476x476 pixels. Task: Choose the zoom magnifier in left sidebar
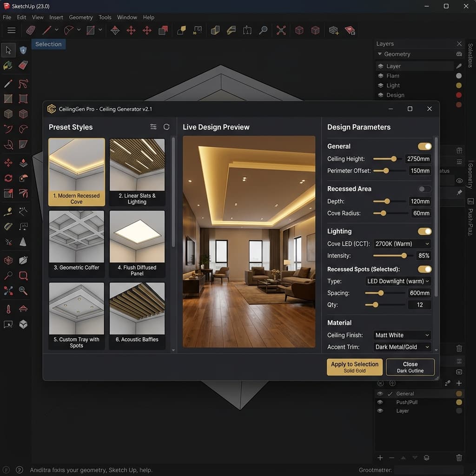coord(23,291)
